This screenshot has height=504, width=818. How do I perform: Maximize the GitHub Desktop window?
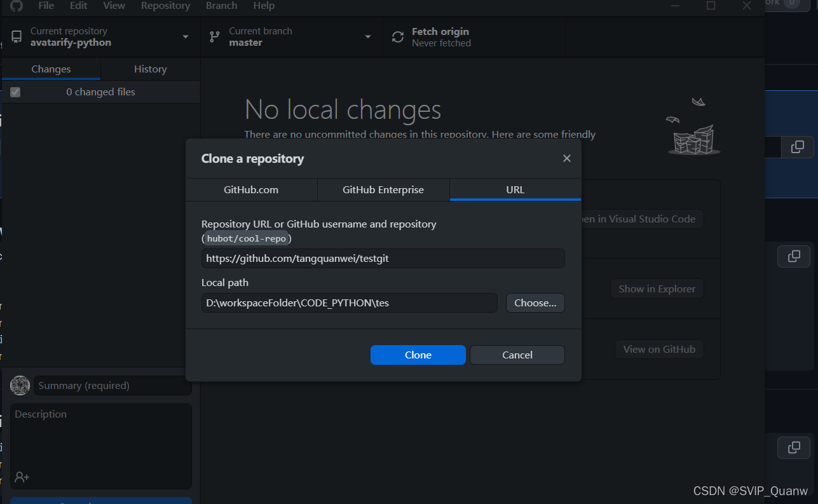point(711,6)
